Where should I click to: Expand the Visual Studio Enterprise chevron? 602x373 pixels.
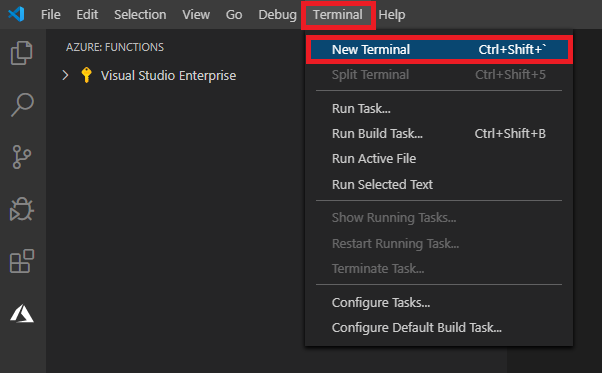click(x=65, y=75)
